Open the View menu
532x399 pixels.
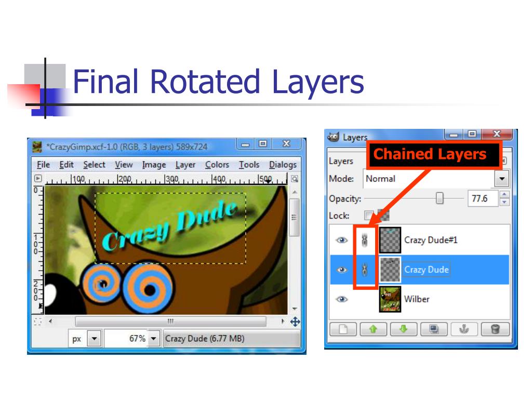click(x=124, y=165)
